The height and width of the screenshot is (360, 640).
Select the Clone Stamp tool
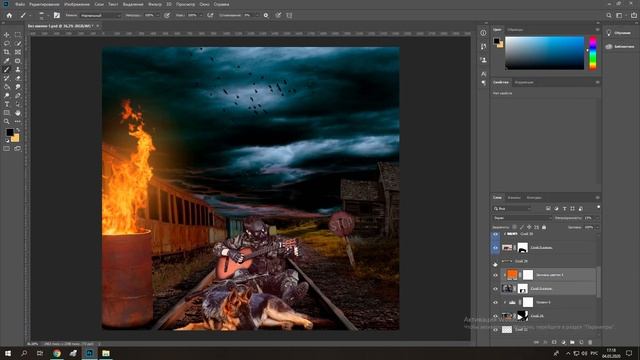tap(18, 69)
